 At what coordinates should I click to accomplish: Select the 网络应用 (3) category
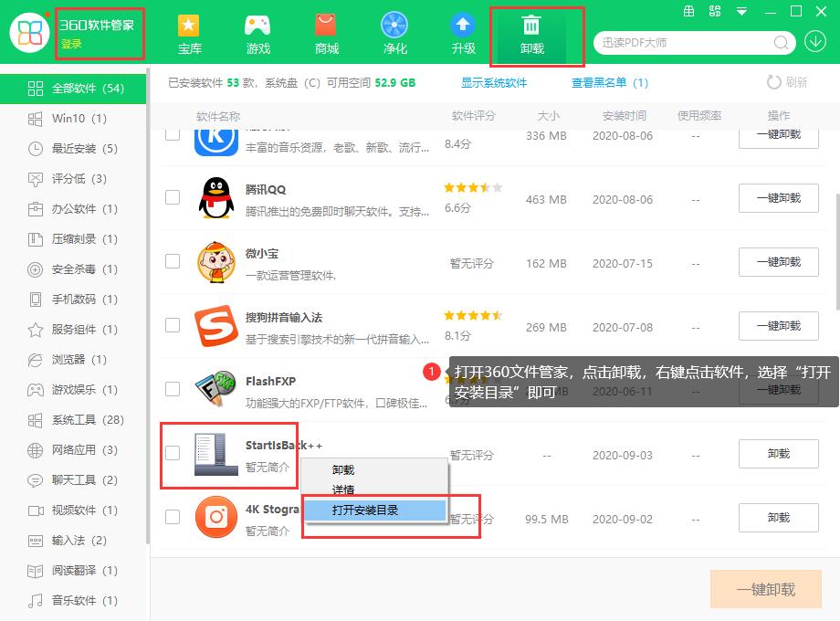[x=73, y=450]
